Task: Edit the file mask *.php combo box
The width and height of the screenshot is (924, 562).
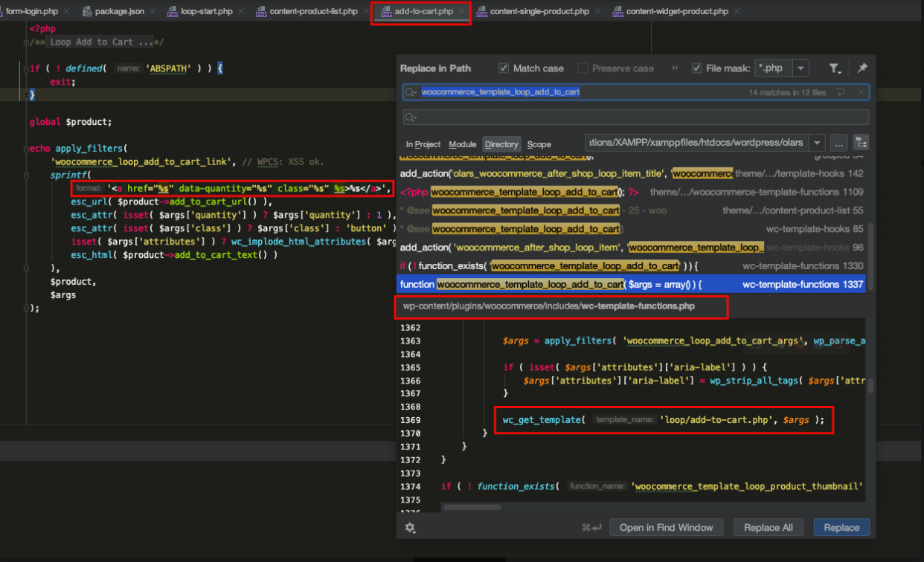Action: (x=774, y=68)
